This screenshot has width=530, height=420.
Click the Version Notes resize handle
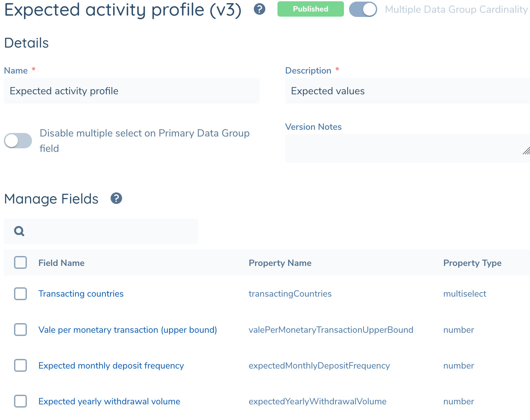click(526, 151)
